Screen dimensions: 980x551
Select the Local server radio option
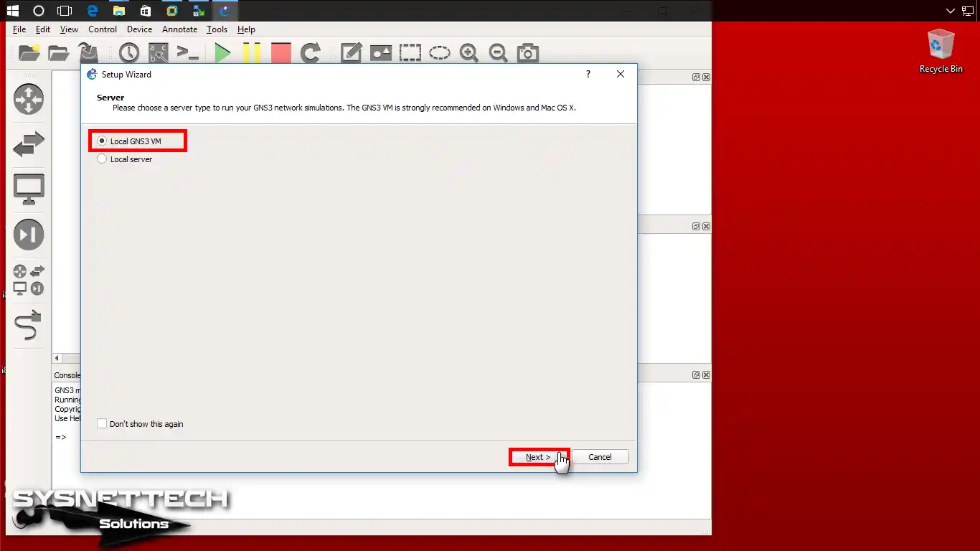pyautogui.click(x=125, y=159)
